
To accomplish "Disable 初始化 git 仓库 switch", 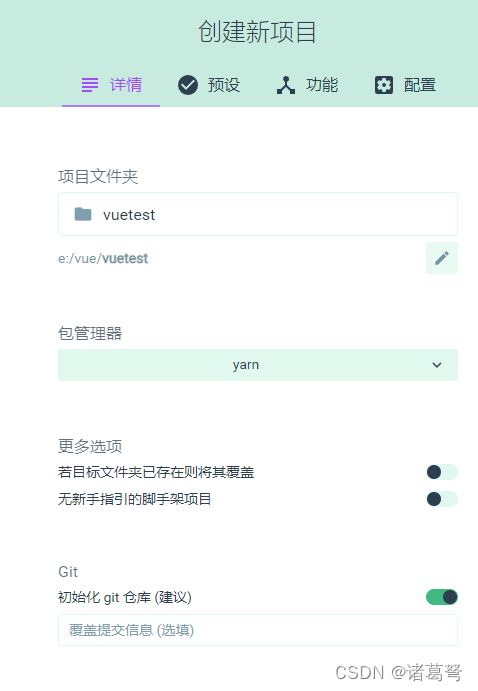I will (x=442, y=597).
